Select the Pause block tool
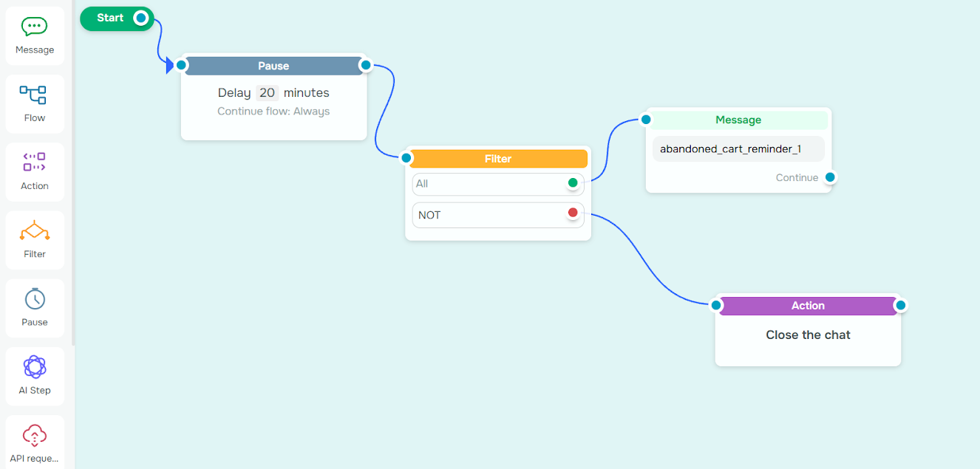980x469 pixels. [x=34, y=307]
